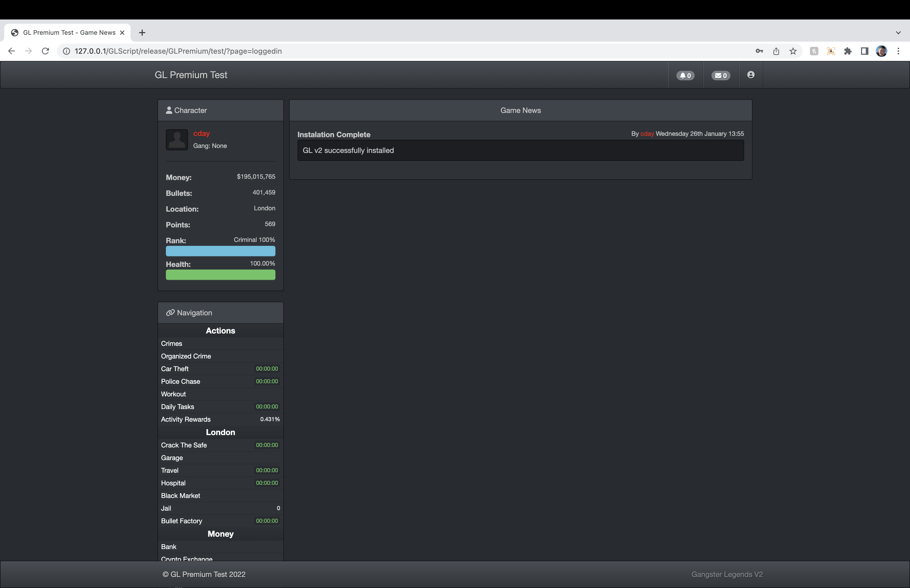The width and height of the screenshot is (910, 588).
Task: Click the share page icon
Action: 776,51
